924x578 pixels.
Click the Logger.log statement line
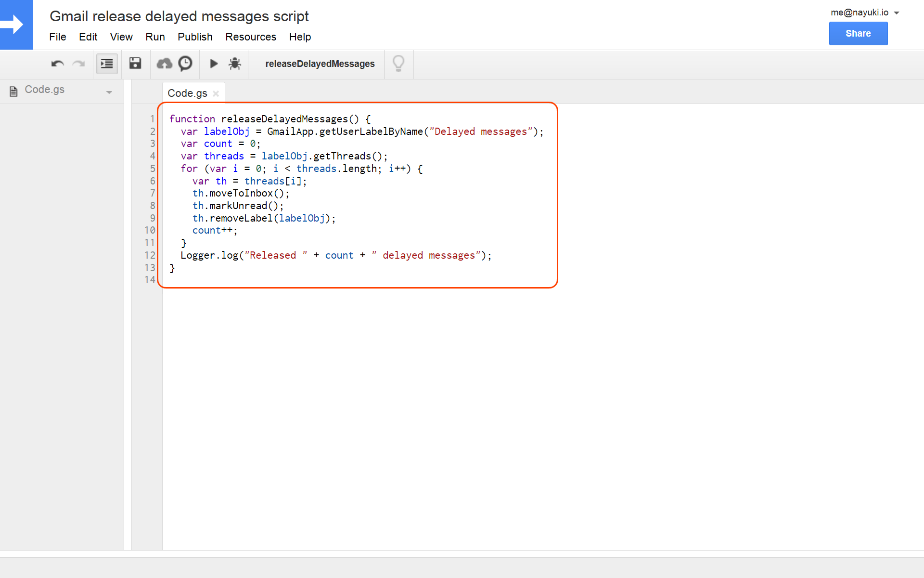336,255
